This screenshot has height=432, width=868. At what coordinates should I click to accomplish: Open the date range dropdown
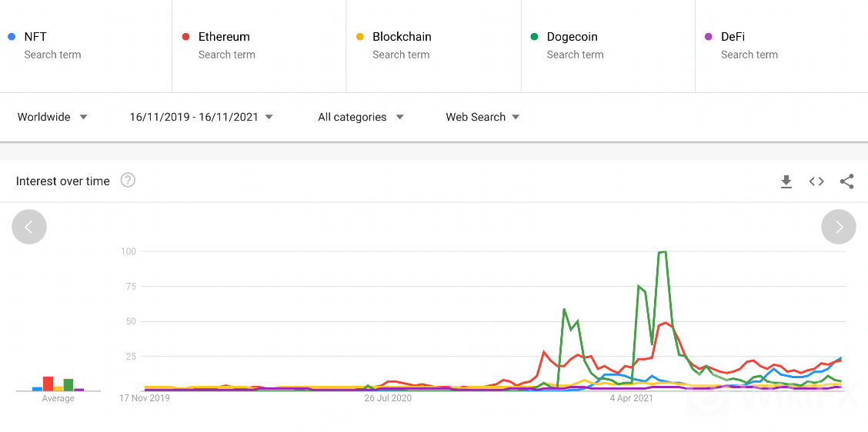(x=201, y=117)
